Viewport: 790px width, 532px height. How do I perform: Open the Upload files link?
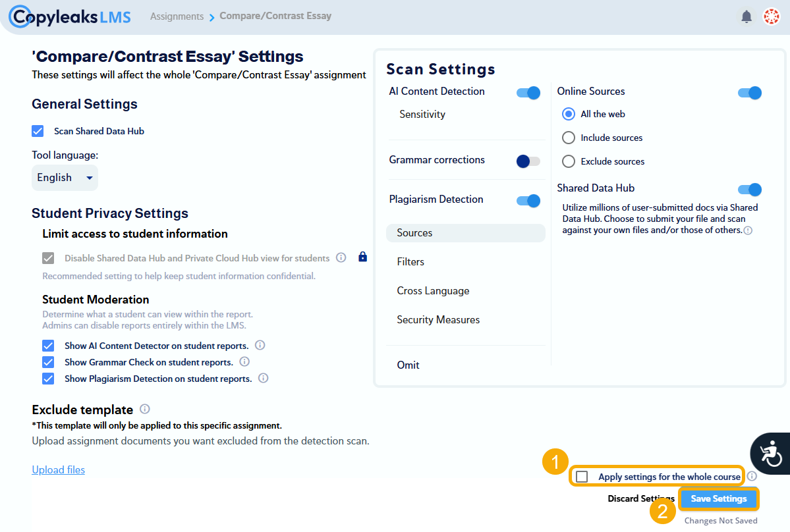pyautogui.click(x=58, y=469)
